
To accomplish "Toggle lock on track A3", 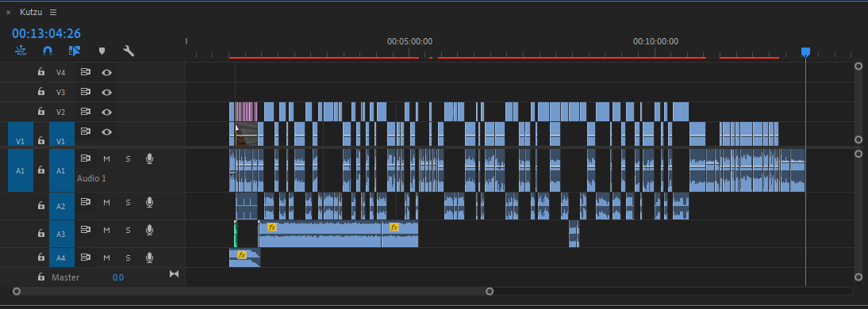I will point(41,234).
